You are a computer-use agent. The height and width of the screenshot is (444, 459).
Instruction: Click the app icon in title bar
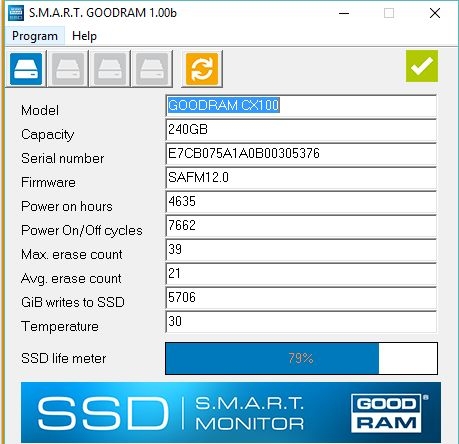pyautogui.click(x=16, y=13)
